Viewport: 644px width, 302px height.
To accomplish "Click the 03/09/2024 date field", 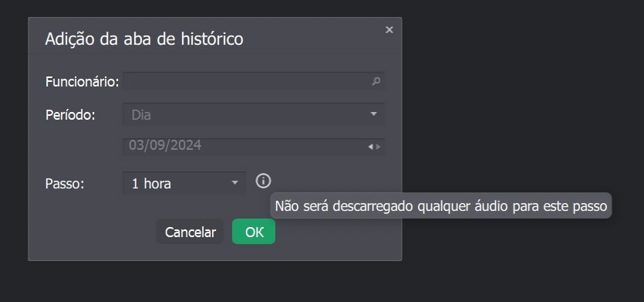I will 254,147.
